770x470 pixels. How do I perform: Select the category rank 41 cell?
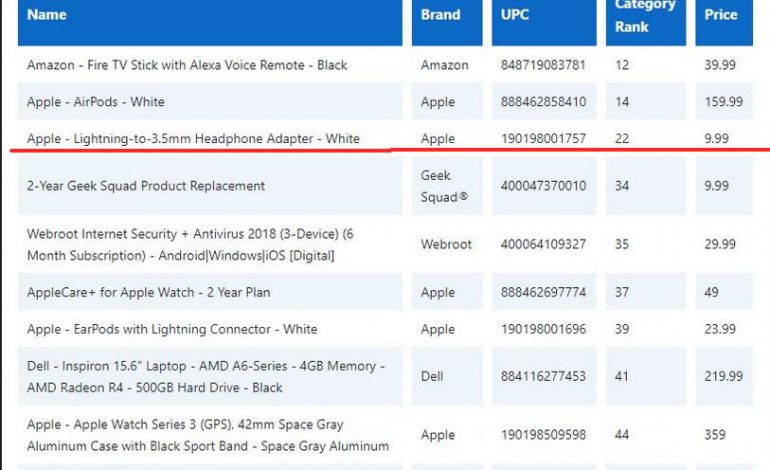622,377
